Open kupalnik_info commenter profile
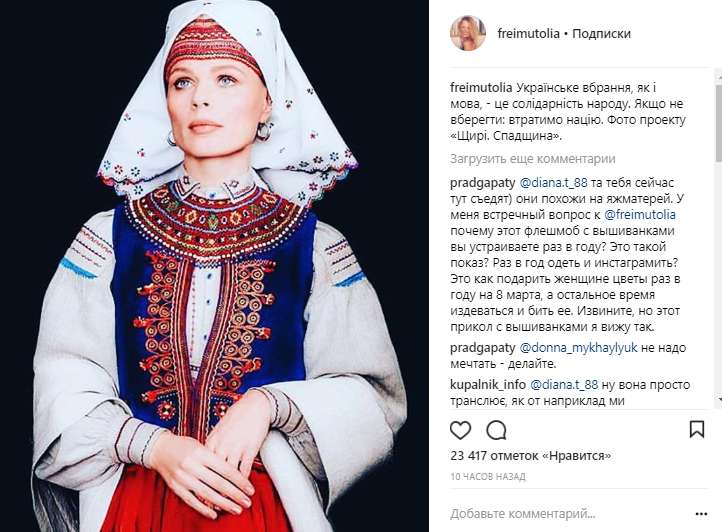Image resolution: width=722 pixels, height=532 pixels. pyautogui.click(x=488, y=385)
